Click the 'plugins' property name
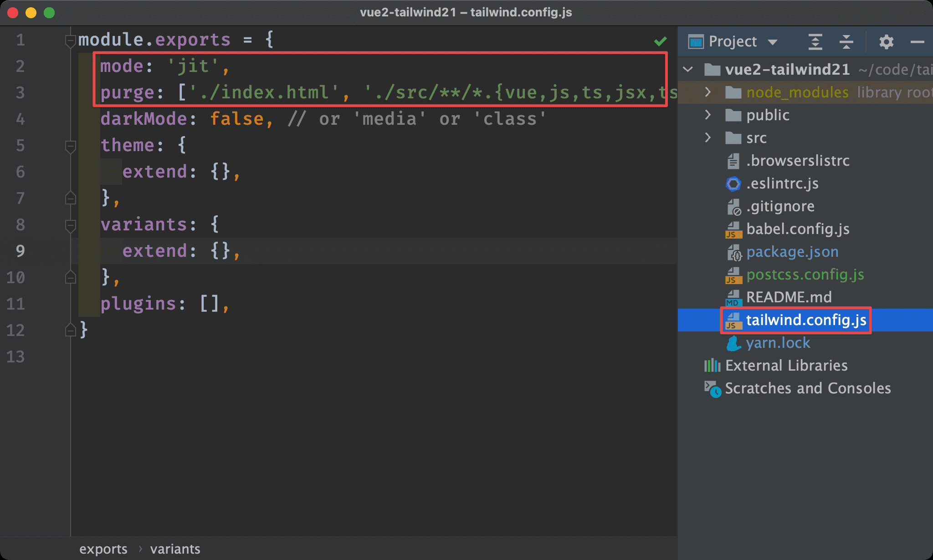Image resolution: width=933 pixels, height=560 pixels. tap(138, 304)
